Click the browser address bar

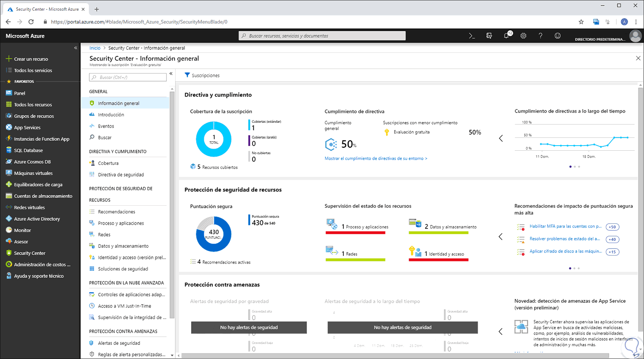point(309,22)
